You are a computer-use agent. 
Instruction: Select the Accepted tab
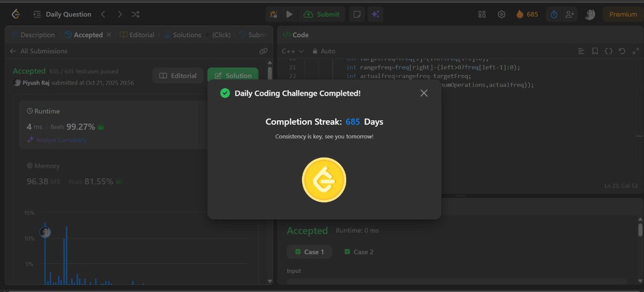(x=84, y=35)
